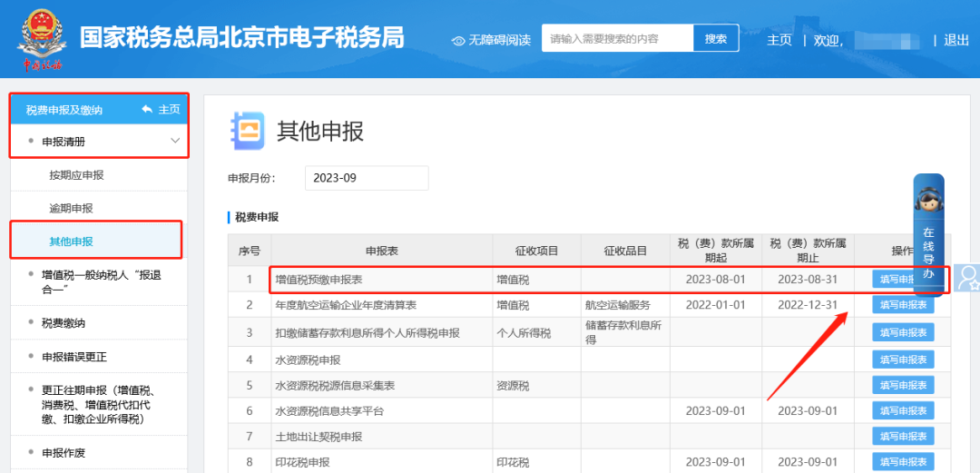Open the 在线导办 assistant widget

click(927, 233)
